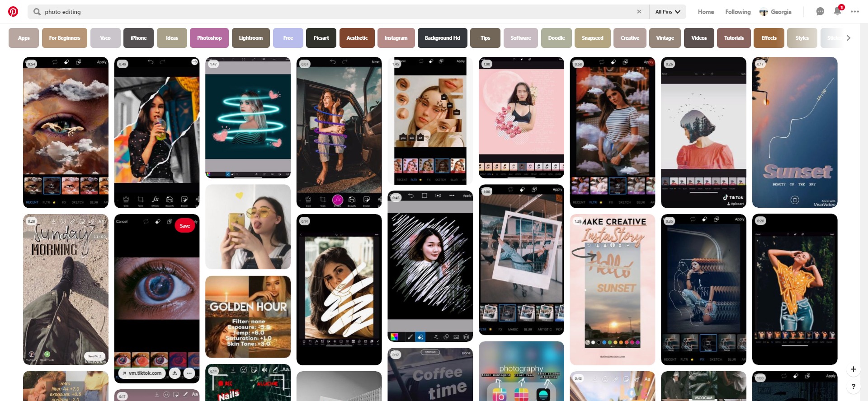Open the polaroid frame laundromat pin
Image resolution: width=868 pixels, height=401 pixels.
[521, 260]
